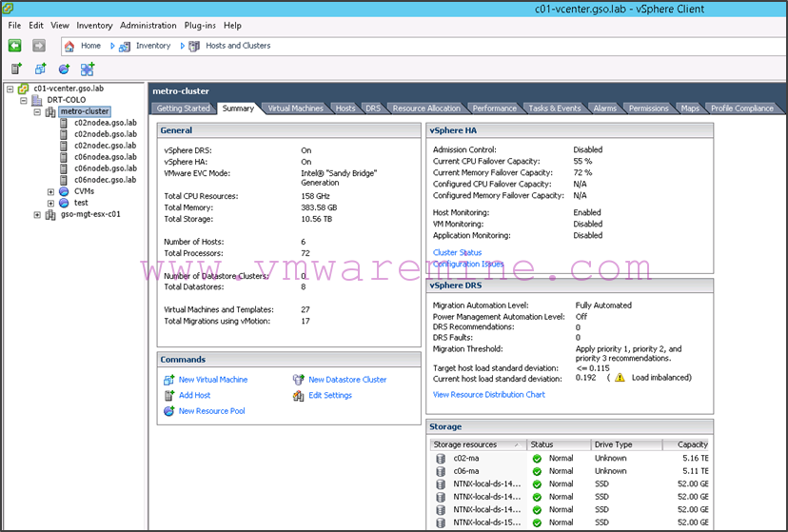Image resolution: width=788 pixels, height=532 pixels.
Task: Click the Add Host icon
Action: point(169,395)
